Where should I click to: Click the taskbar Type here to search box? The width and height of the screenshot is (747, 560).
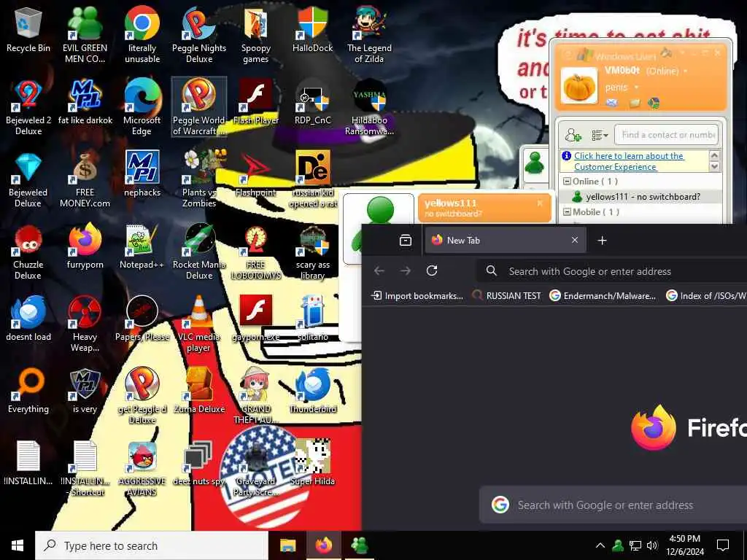click(x=152, y=545)
